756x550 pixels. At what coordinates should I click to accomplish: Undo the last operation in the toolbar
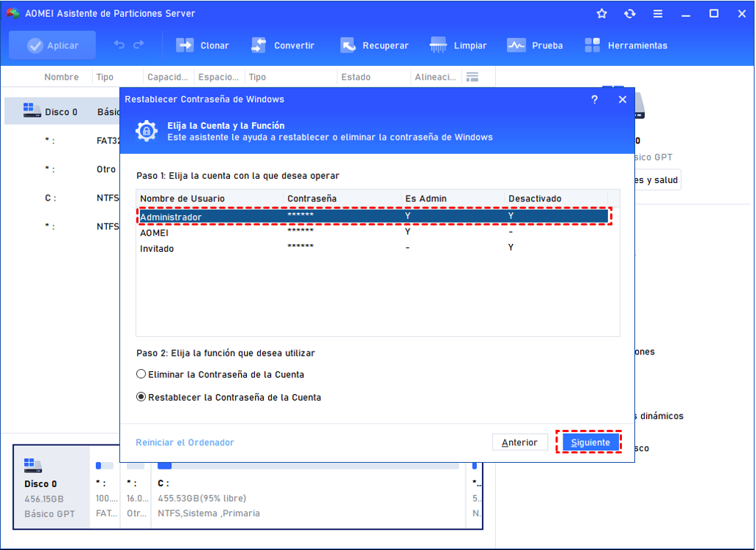[119, 45]
